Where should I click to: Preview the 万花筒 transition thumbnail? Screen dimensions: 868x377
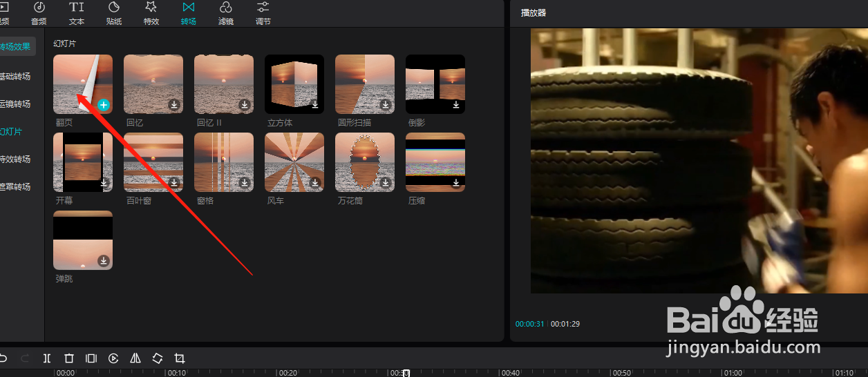tap(365, 162)
